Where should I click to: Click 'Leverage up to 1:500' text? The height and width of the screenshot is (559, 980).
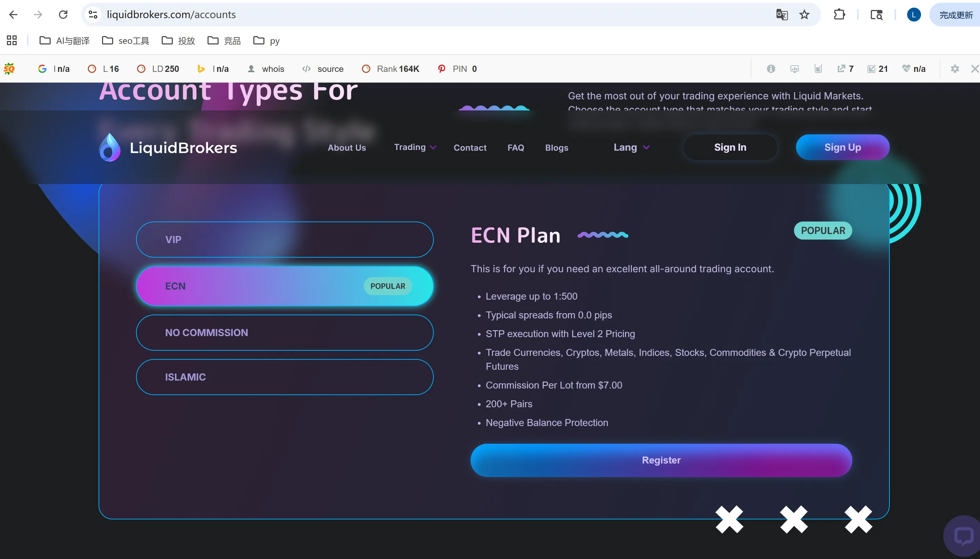pyautogui.click(x=531, y=297)
